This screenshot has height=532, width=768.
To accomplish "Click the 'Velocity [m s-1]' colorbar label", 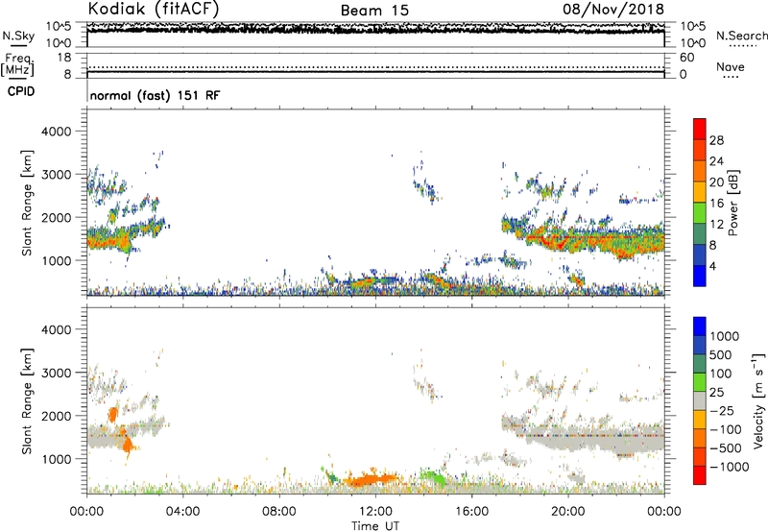I will point(758,400).
